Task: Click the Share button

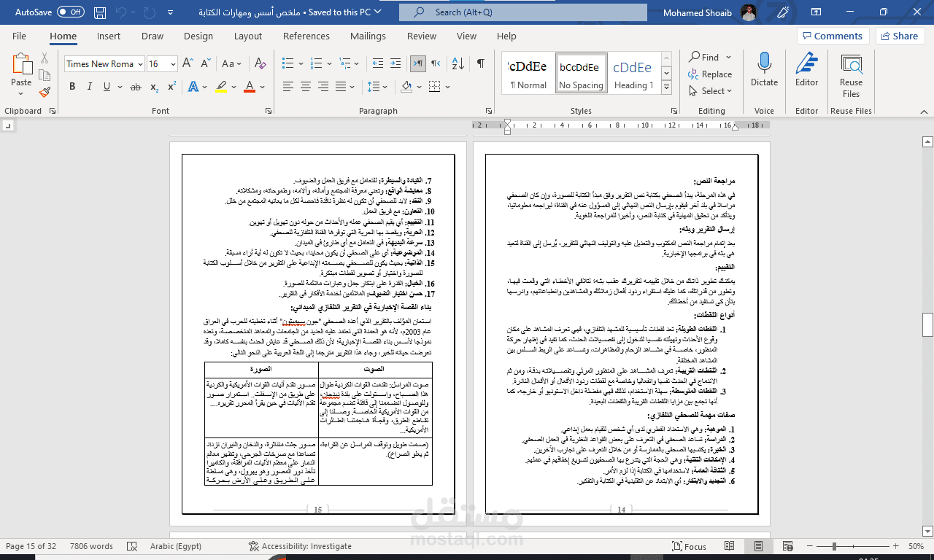Action: click(900, 36)
